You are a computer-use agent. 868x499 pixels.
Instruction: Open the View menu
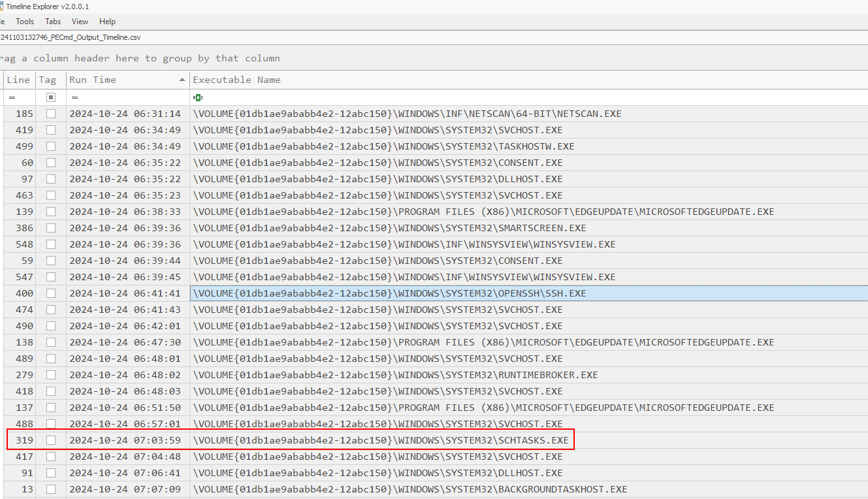coord(80,22)
